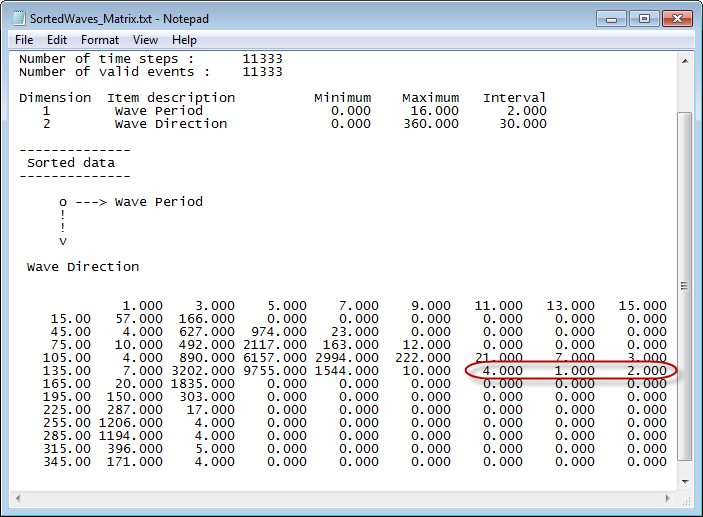
Task: Click the 'Dimension' column header
Action: tap(55, 98)
